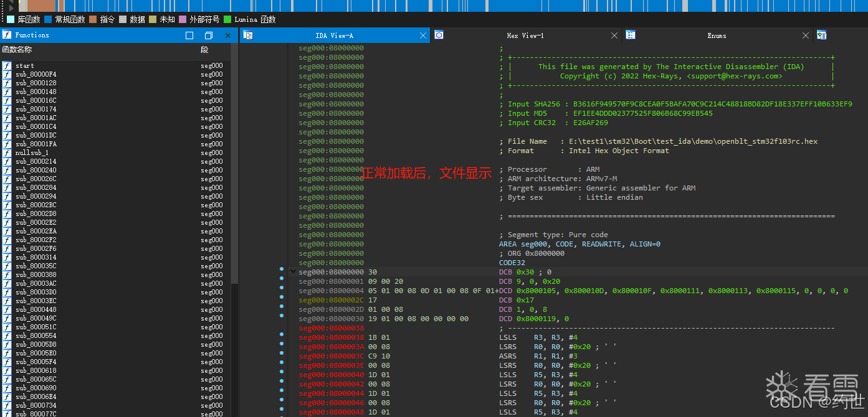
Task: Select the sub_80001FA function row
Action: (115, 144)
